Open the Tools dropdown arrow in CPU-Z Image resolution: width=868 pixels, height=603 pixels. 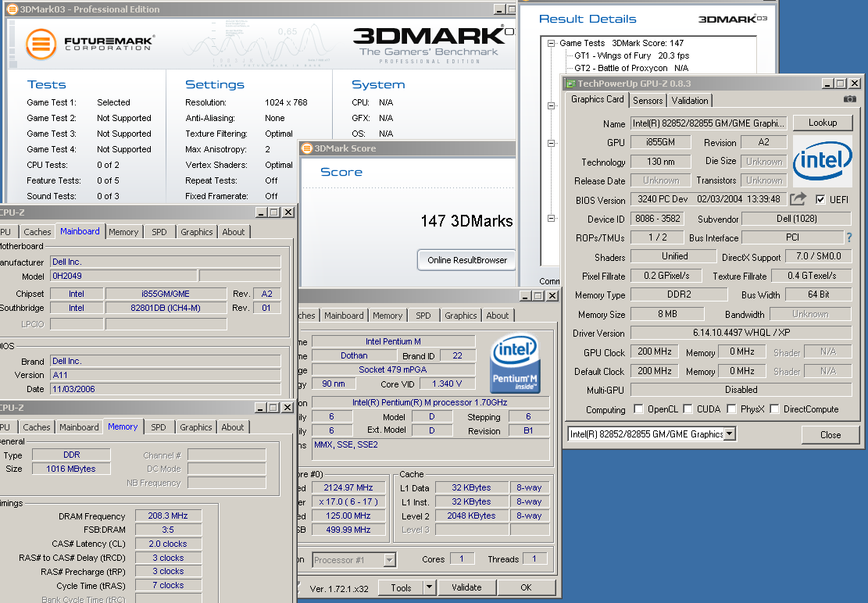point(429,587)
